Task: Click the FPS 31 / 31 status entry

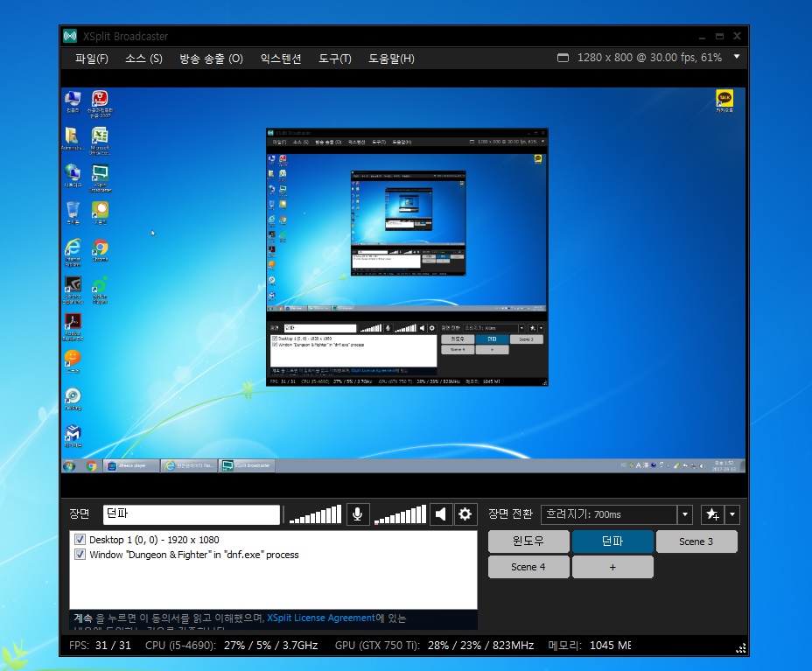Action: pos(100,646)
